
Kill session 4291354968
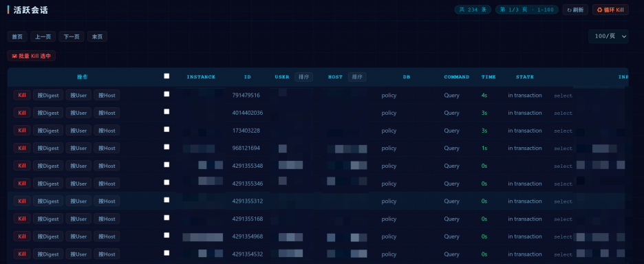[x=22, y=236]
